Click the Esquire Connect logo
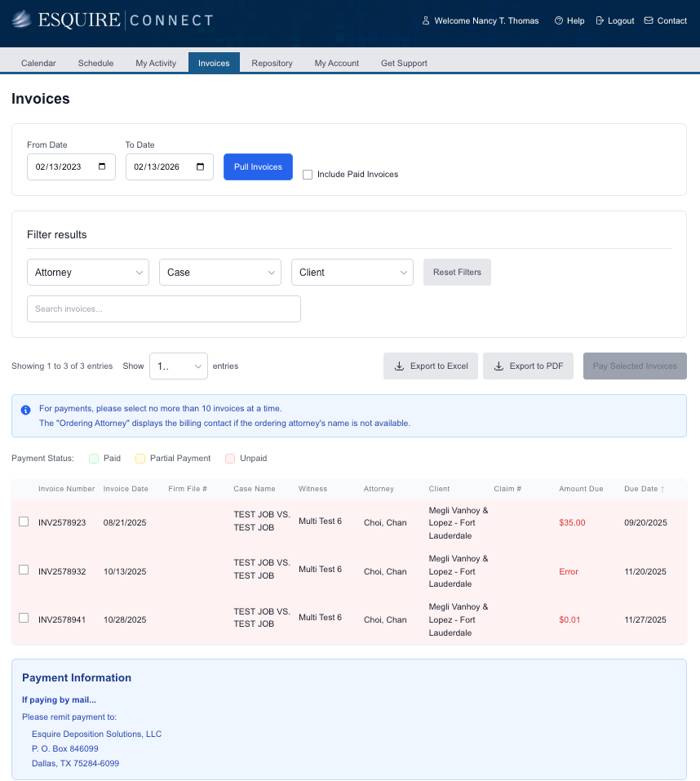The height and width of the screenshot is (781, 700). [113, 20]
